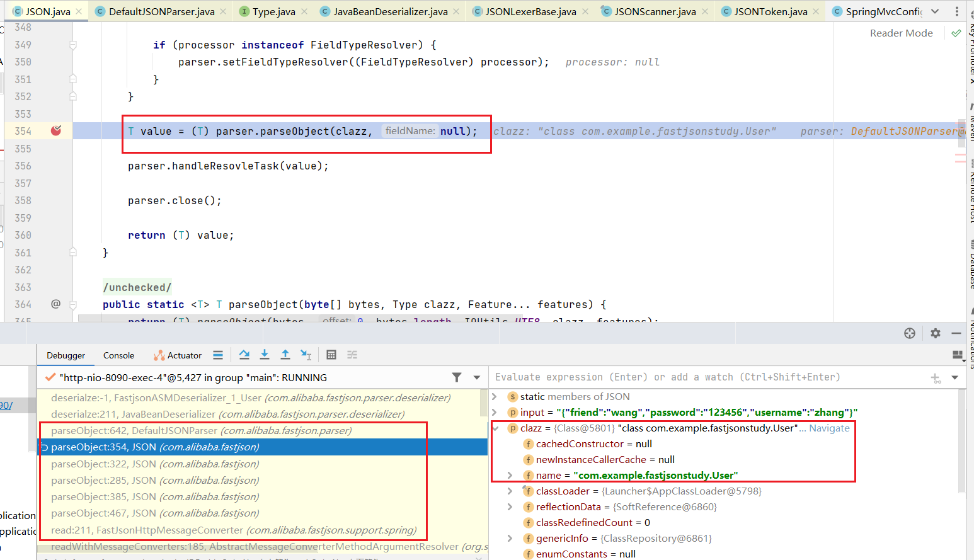The image size is (974, 560).
Task: Click the variables pane vertical scrollbar
Action: pyautogui.click(x=961, y=441)
